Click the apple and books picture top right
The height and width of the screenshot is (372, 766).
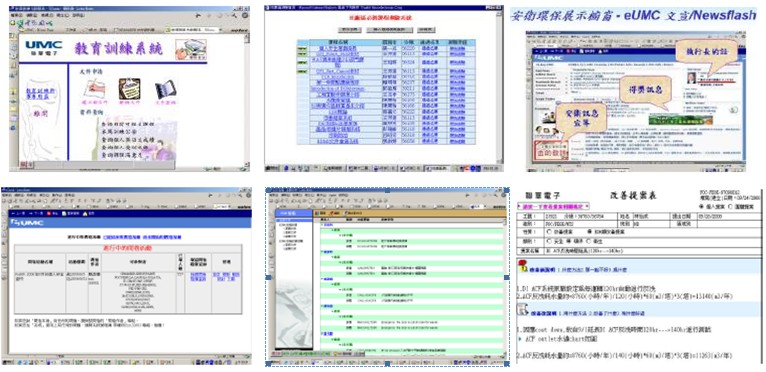(191, 49)
